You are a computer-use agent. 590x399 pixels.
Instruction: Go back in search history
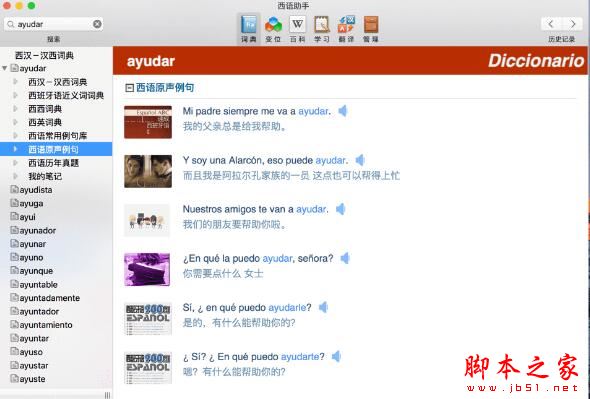(x=551, y=24)
